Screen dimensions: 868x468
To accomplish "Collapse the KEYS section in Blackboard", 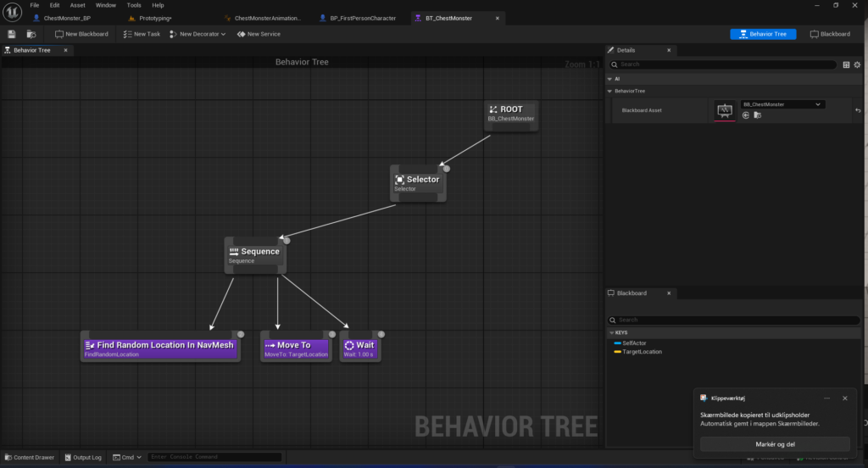I will [x=610, y=332].
